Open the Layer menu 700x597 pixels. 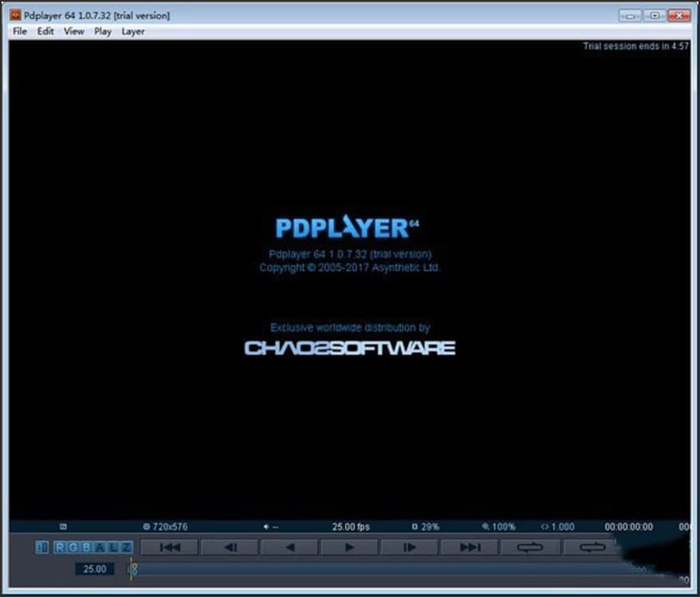133,31
